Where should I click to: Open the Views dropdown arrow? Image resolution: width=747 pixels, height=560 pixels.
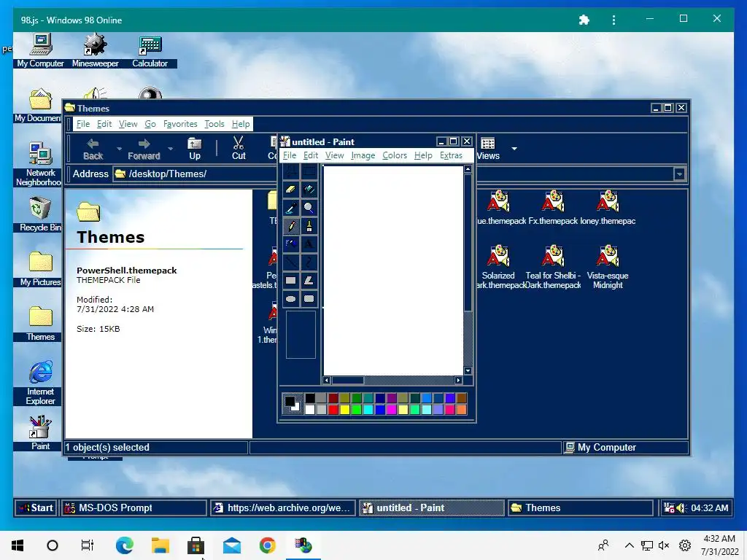tap(514, 149)
